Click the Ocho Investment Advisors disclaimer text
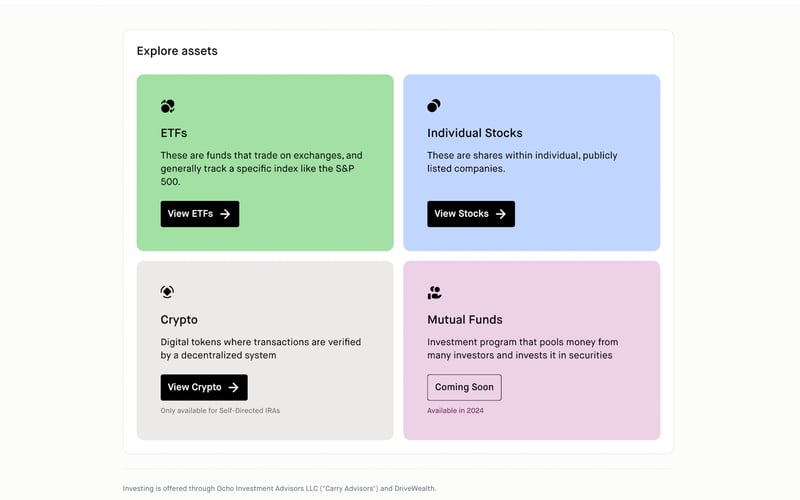The height and width of the screenshot is (500, 800). tap(279, 489)
